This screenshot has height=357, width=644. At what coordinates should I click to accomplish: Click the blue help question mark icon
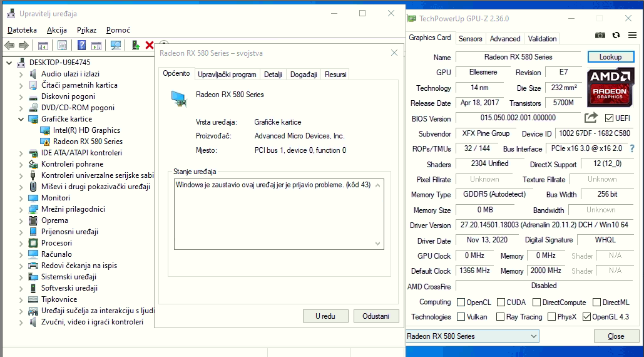pyautogui.click(x=81, y=45)
